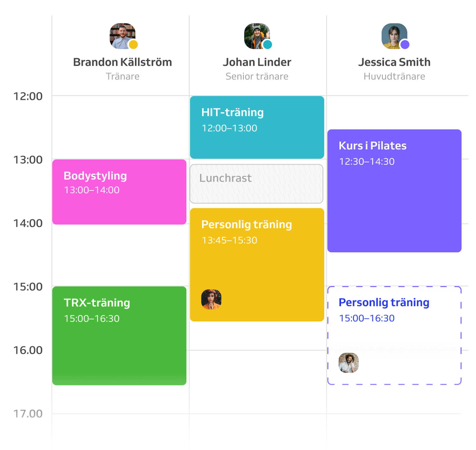Click the Brandon Källström name heading

point(122,62)
